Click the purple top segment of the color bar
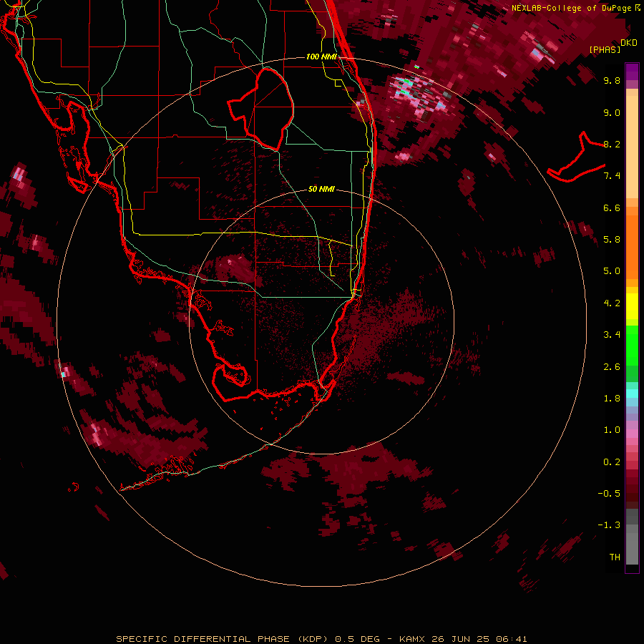Screen dimensions: 644x644 632,72
